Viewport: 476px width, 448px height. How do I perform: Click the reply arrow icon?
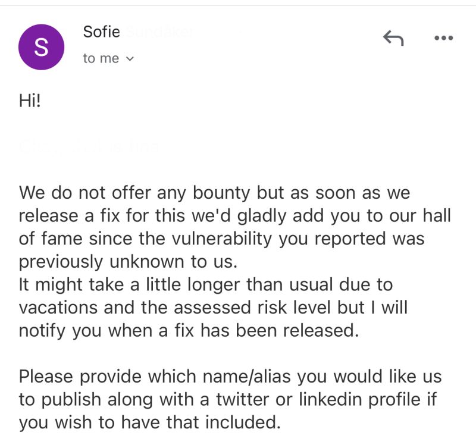[x=393, y=38]
